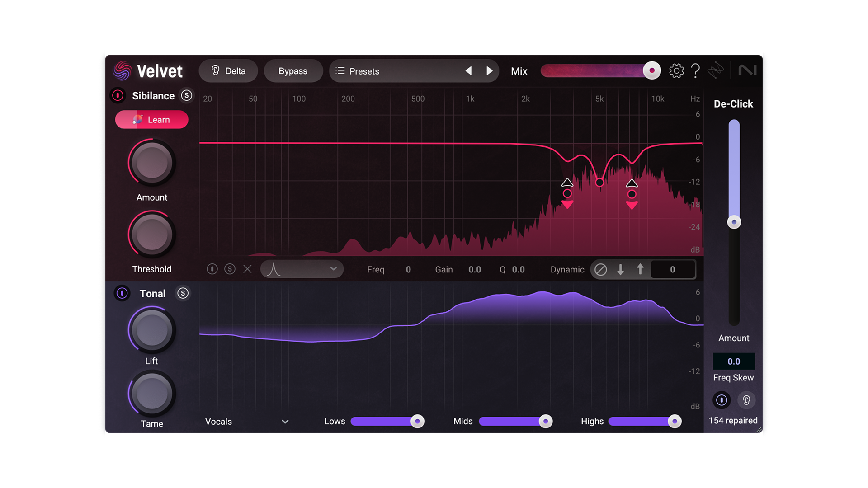The width and height of the screenshot is (868, 488).
Task: Open the Presets menu
Action: pos(358,71)
